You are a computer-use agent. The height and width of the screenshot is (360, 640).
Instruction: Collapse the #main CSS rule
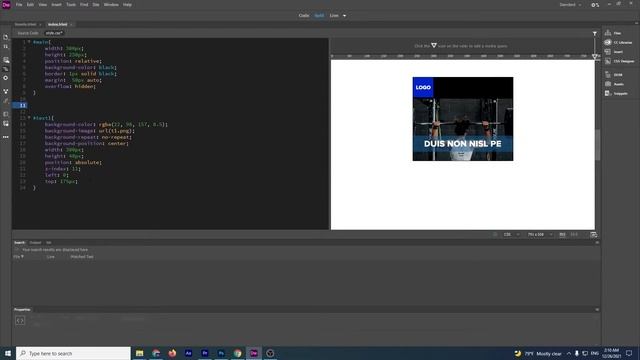(29, 42)
